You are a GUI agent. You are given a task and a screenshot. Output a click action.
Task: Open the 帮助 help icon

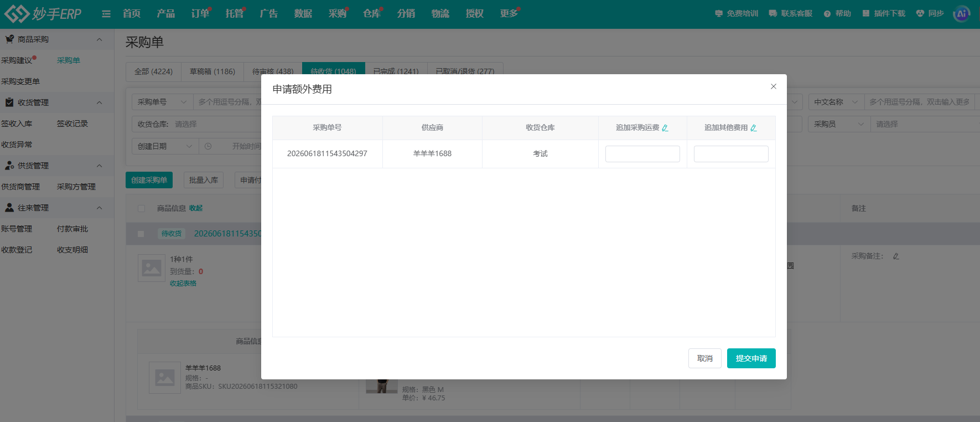click(827, 14)
